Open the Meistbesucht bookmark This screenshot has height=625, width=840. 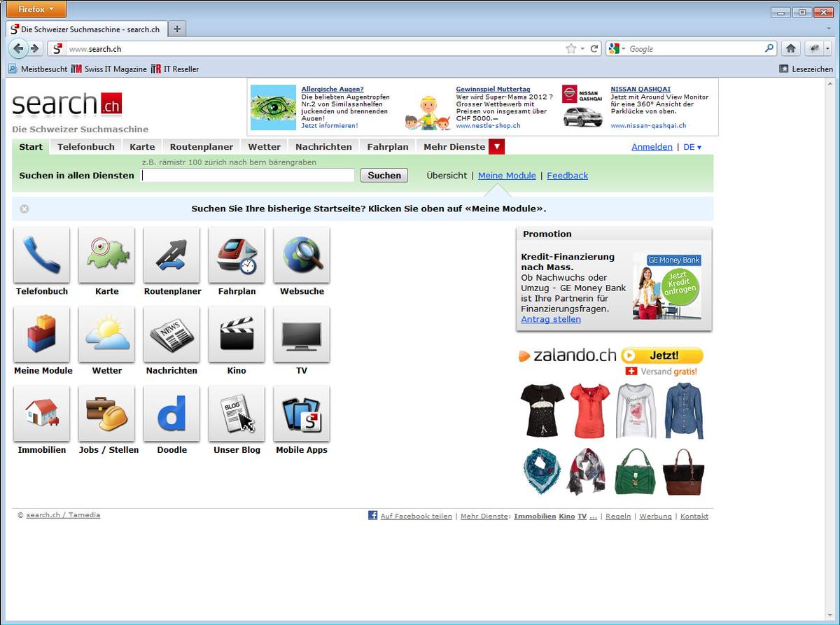tap(38, 69)
